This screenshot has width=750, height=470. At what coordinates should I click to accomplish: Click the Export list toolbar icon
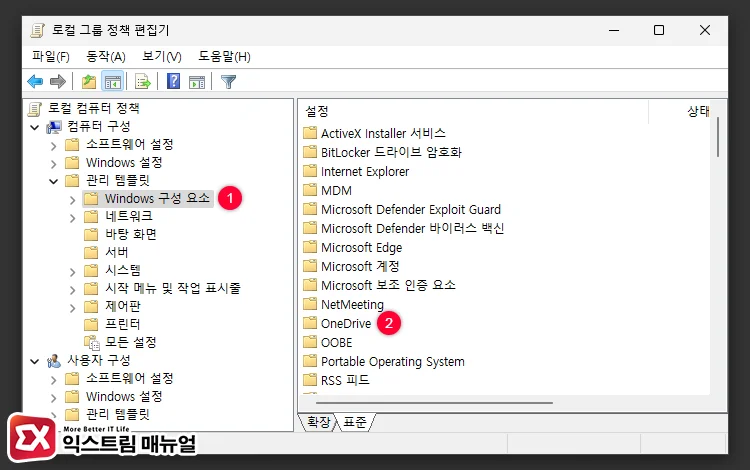[x=143, y=82]
